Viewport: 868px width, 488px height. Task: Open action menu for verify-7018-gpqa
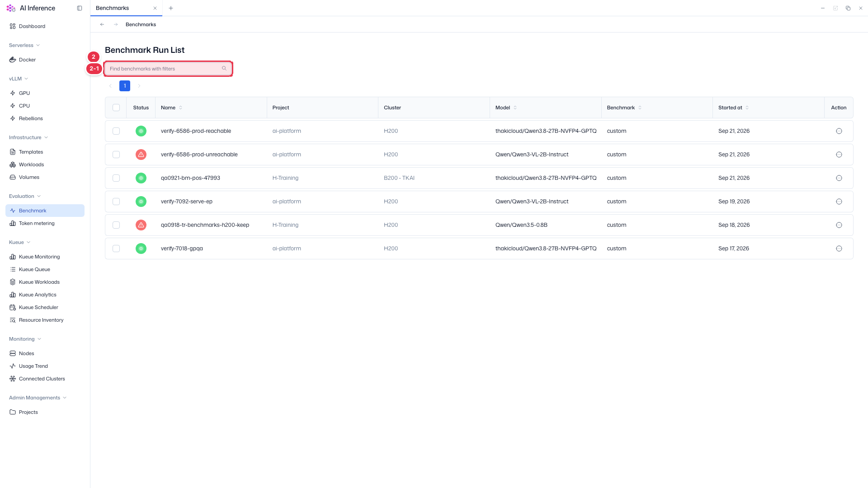pyautogui.click(x=839, y=249)
